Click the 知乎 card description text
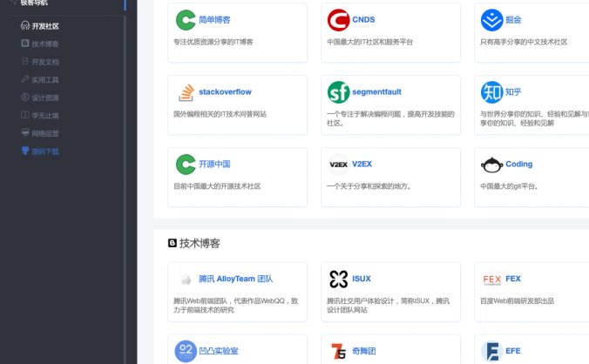Screen dimensions: 589x364 [534, 118]
